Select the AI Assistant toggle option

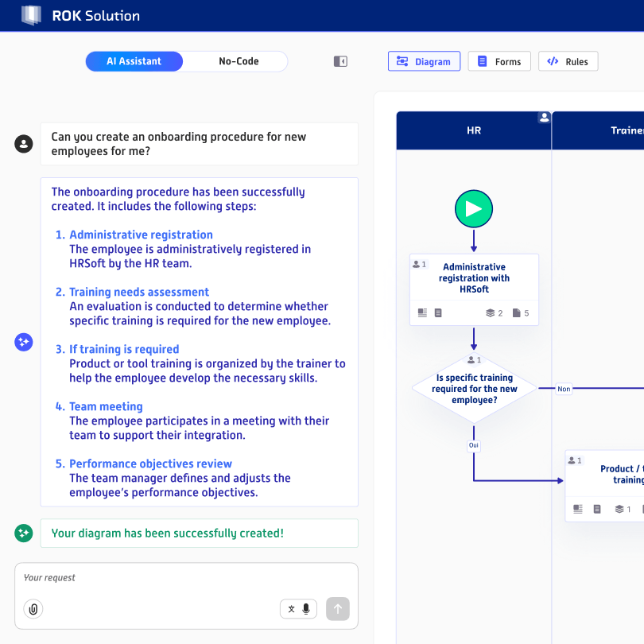[134, 61]
